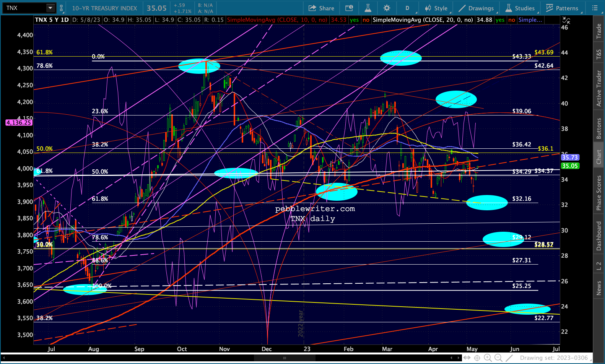Image resolution: width=605 pixels, height=364 pixels.
Task: Click the $22.77 price level label
Action: [544, 318]
